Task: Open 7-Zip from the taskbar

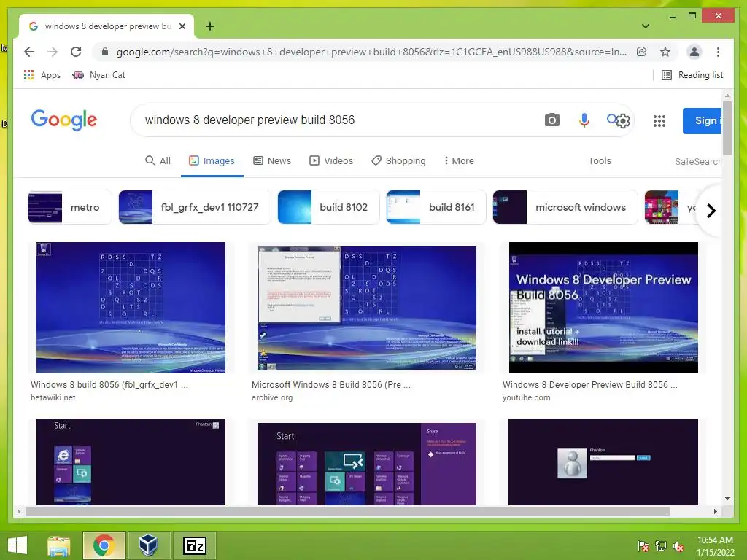Action: pyautogui.click(x=194, y=545)
